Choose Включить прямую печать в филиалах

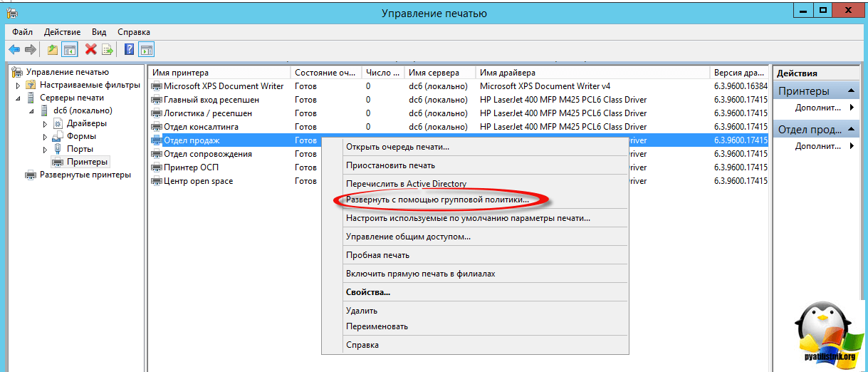476,274
